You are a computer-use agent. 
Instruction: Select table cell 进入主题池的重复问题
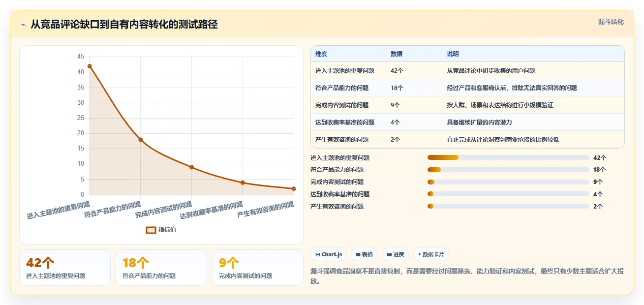345,71
